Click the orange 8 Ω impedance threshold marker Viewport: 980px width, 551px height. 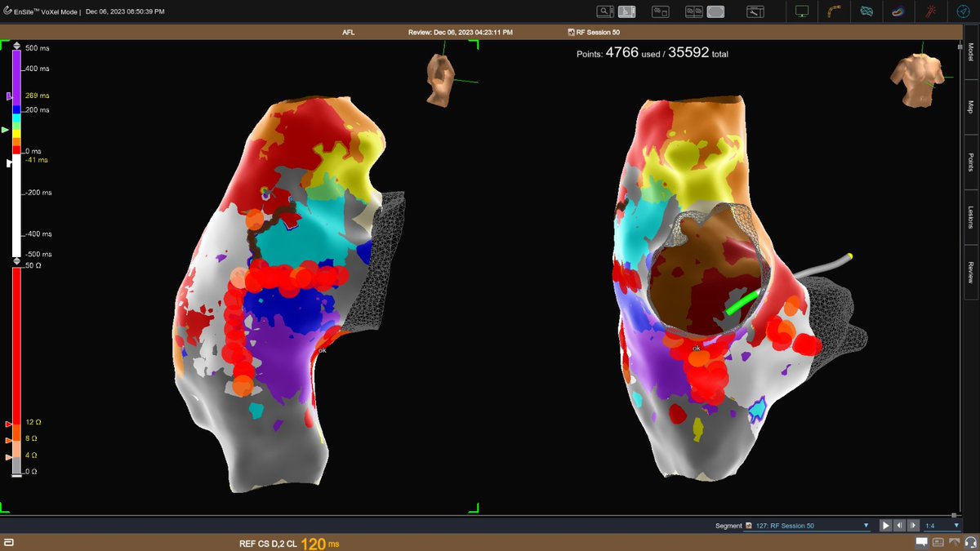(9, 440)
